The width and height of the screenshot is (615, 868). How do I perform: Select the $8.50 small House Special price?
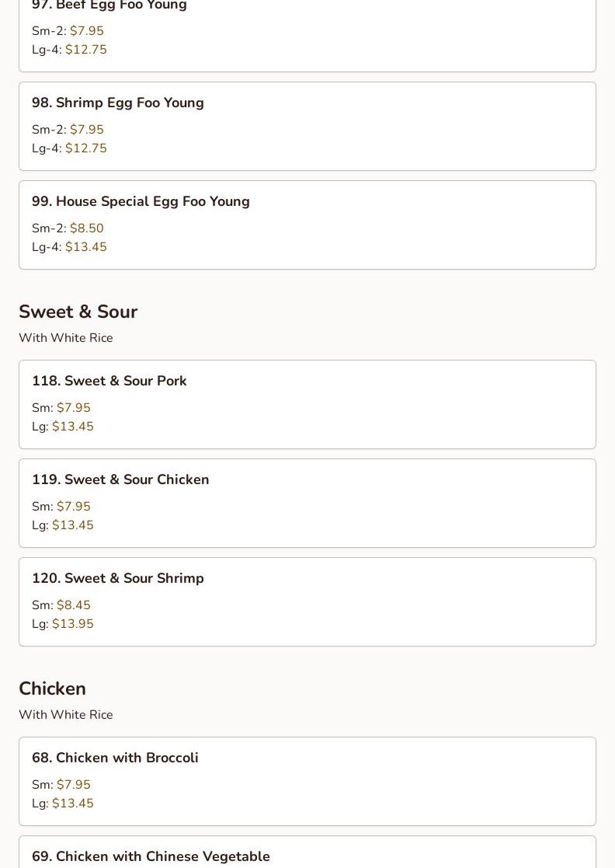point(86,228)
